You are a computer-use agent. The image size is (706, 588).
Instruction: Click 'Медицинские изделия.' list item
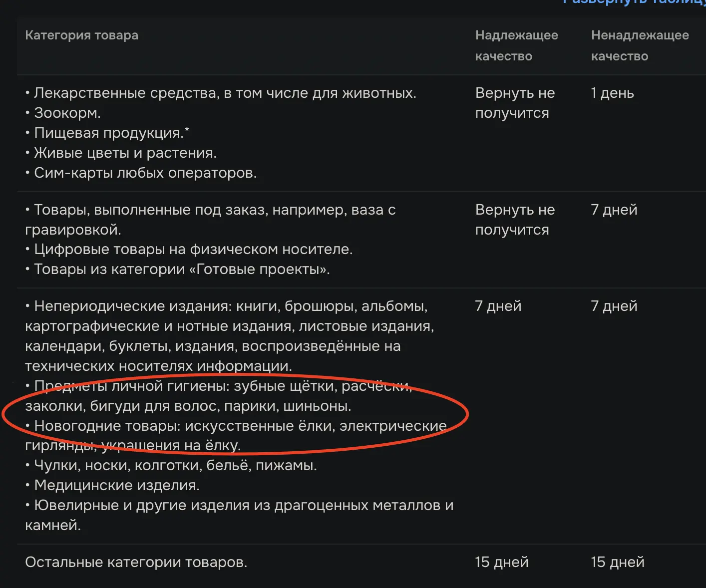point(112,486)
